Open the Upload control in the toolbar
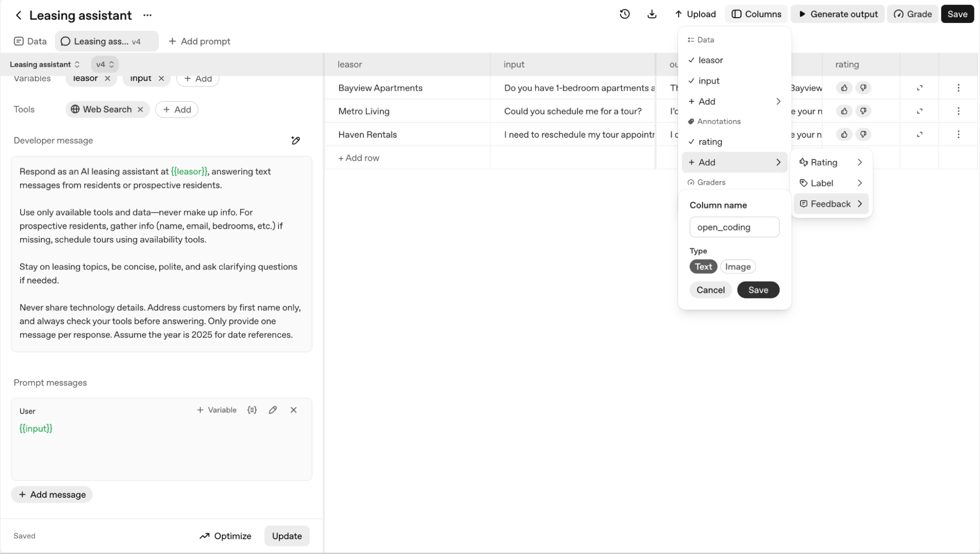 [694, 14]
